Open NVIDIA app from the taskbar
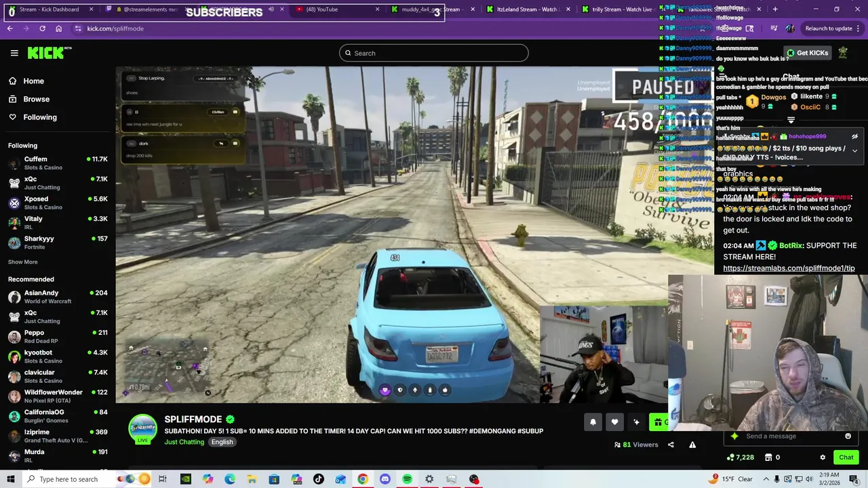This screenshot has width=868, height=488. point(185,479)
